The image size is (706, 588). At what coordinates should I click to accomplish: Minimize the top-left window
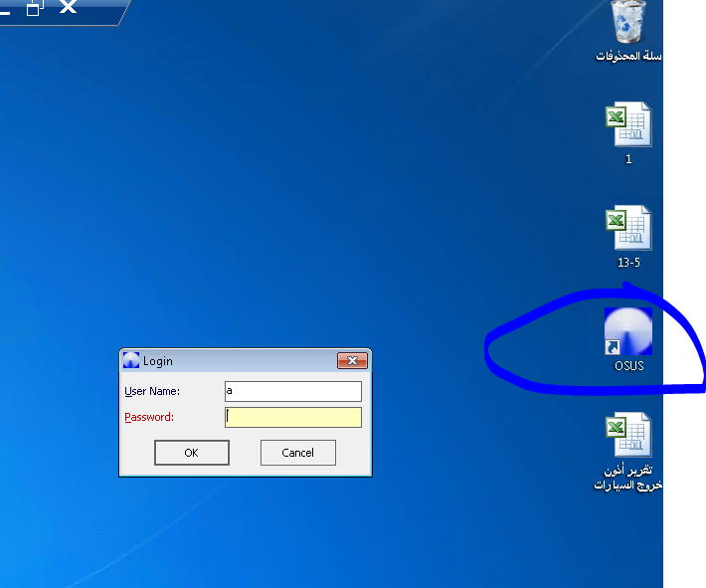coord(5,13)
